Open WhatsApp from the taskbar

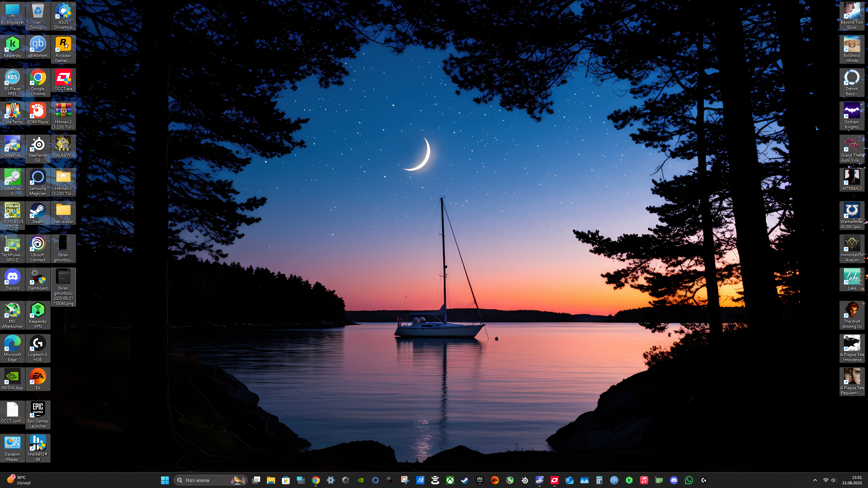(x=689, y=480)
